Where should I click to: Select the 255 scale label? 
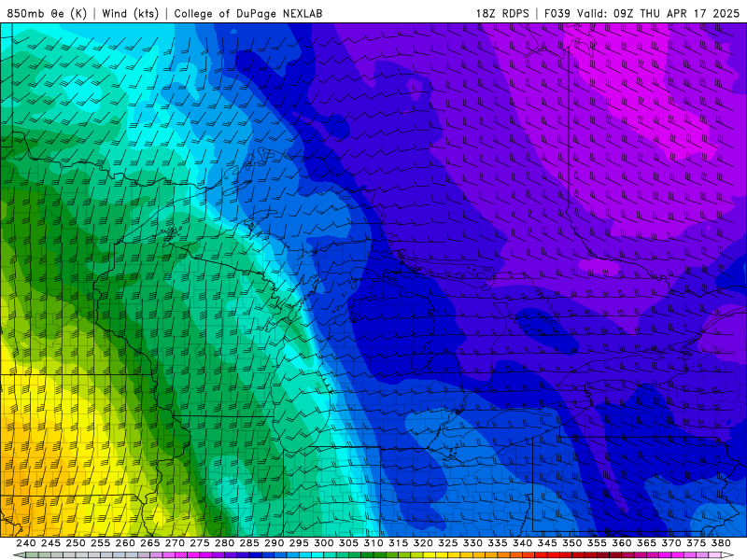pos(100,543)
